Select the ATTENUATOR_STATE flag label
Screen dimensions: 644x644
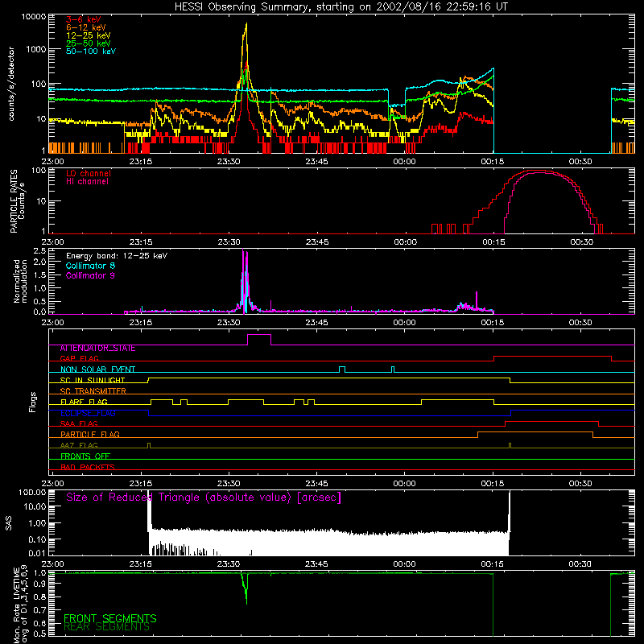coord(97,349)
